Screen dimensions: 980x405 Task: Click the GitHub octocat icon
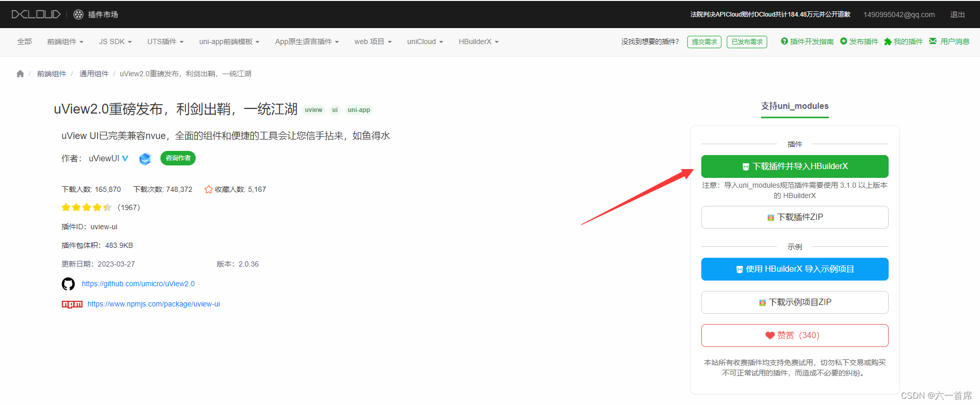pyautogui.click(x=68, y=284)
